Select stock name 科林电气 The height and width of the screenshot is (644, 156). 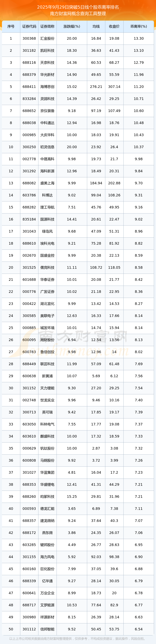[47, 424]
